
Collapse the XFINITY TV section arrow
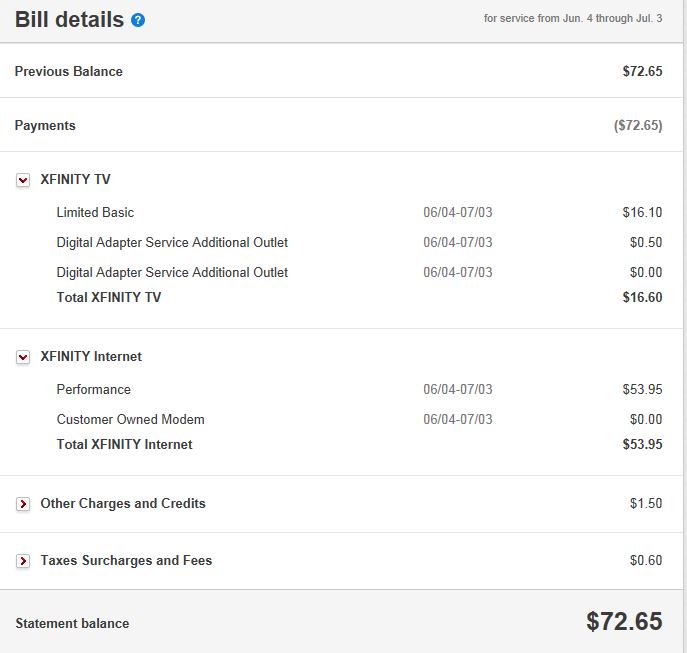[23, 181]
